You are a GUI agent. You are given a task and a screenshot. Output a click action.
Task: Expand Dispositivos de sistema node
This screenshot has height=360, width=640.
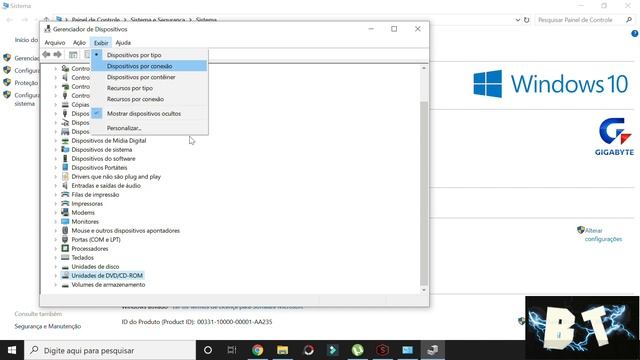click(56, 149)
